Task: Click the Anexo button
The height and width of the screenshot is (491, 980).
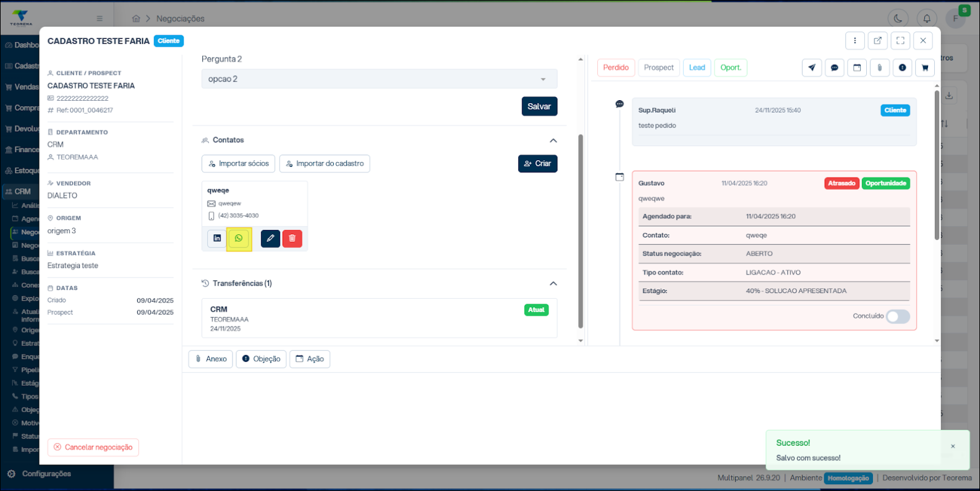Action: click(x=211, y=359)
